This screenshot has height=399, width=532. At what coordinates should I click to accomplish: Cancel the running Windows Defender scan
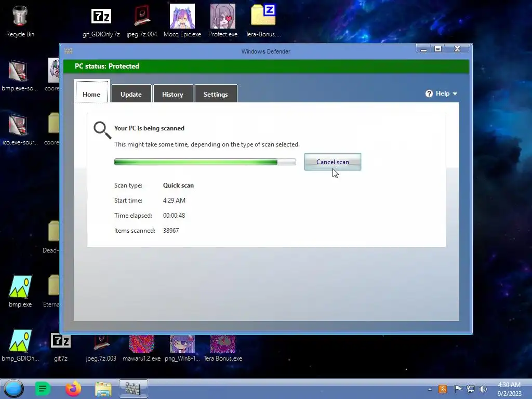(332, 162)
